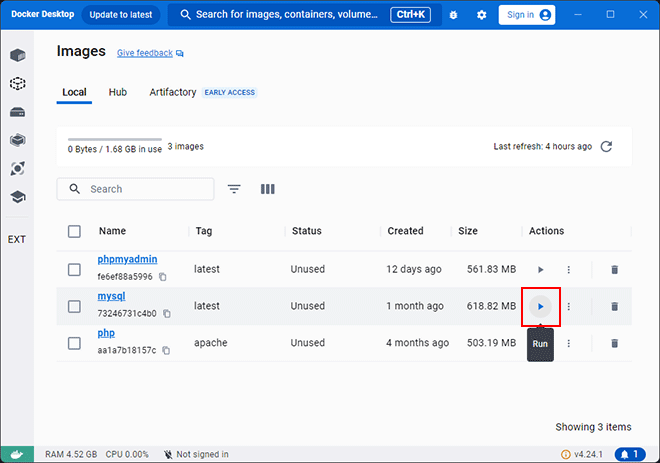Viewport: 660px width, 463px height.
Task: Open the Volumes section in sidebar
Action: [17, 112]
